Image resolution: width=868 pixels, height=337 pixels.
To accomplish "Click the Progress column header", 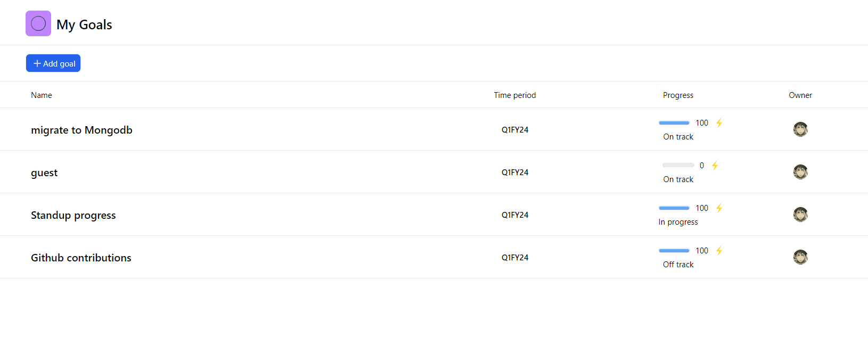I will [x=678, y=95].
